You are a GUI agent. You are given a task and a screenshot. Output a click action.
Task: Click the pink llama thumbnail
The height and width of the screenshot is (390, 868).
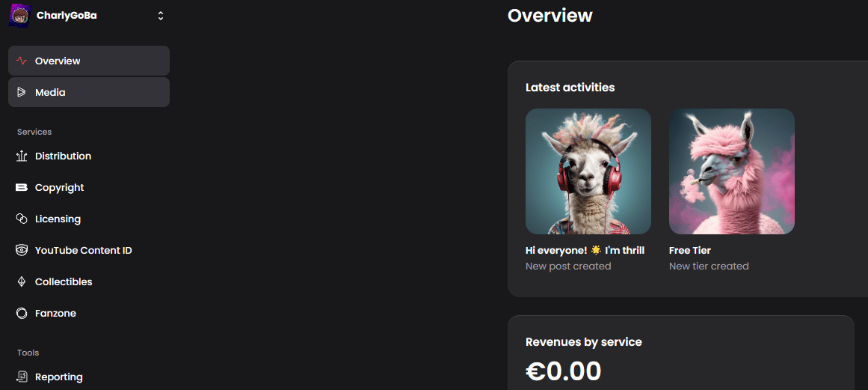point(732,171)
